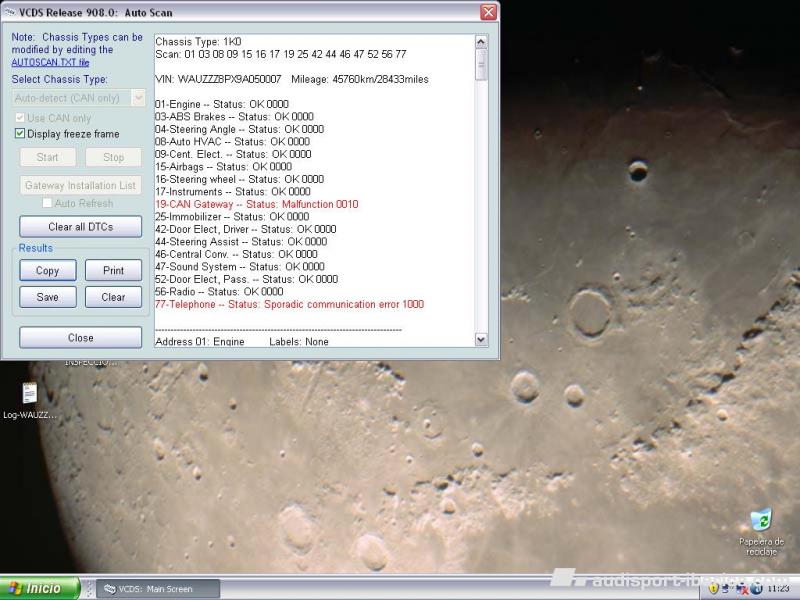800x600 pixels.
Task: Click the results scrollbar up arrow
Action: (x=481, y=41)
